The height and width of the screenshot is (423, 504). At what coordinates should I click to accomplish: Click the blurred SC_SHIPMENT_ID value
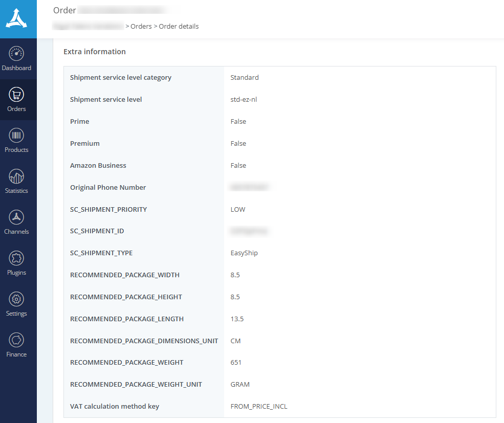pos(249,231)
